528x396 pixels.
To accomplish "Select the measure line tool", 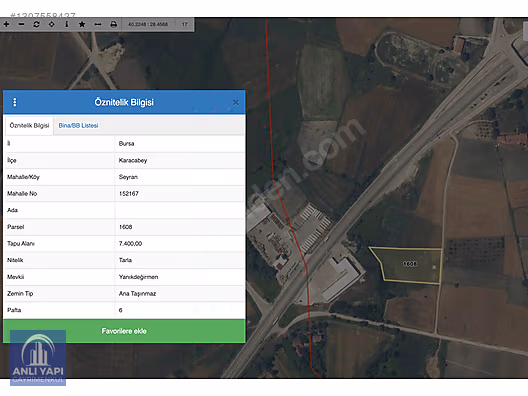I will coord(98,24).
